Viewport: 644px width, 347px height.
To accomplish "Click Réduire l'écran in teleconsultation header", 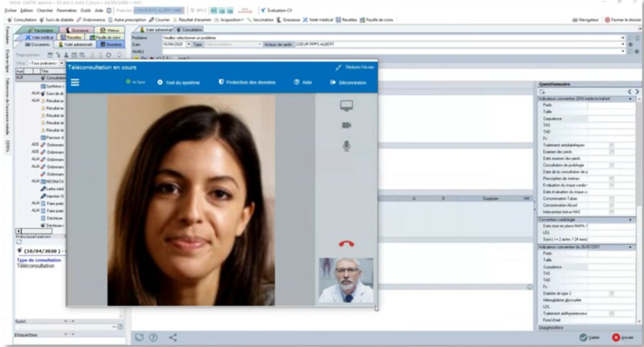I will (x=355, y=67).
